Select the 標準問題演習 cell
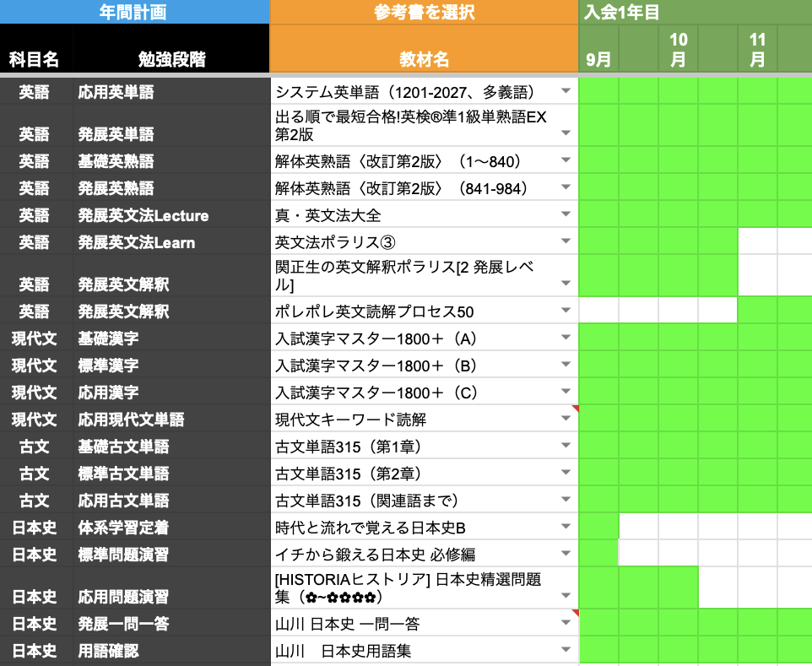The image size is (812, 666). (171, 553)
